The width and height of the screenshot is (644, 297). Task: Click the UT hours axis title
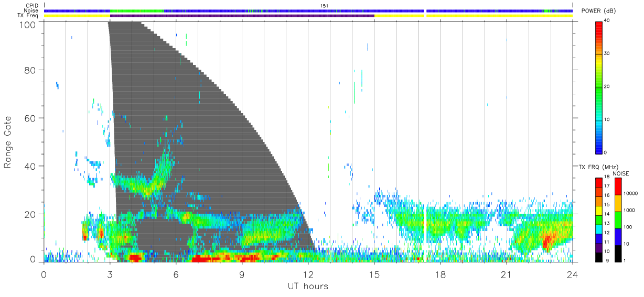(308, 286)
